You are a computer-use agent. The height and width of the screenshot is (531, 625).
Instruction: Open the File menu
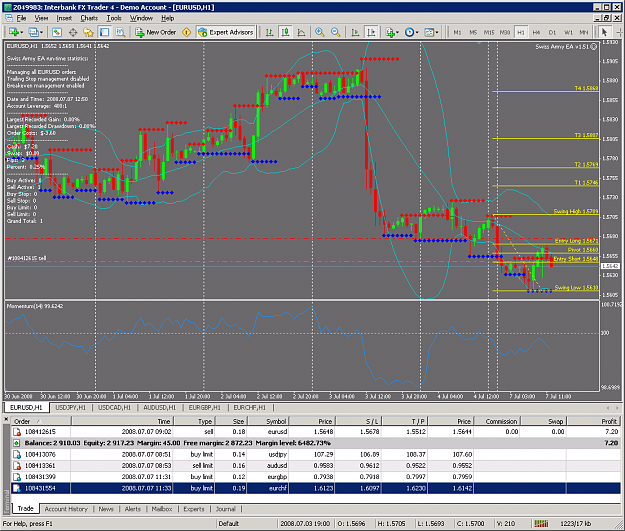(21, 18)
